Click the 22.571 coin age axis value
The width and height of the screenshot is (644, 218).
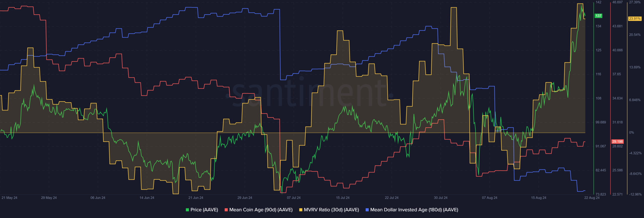(618, 194)
